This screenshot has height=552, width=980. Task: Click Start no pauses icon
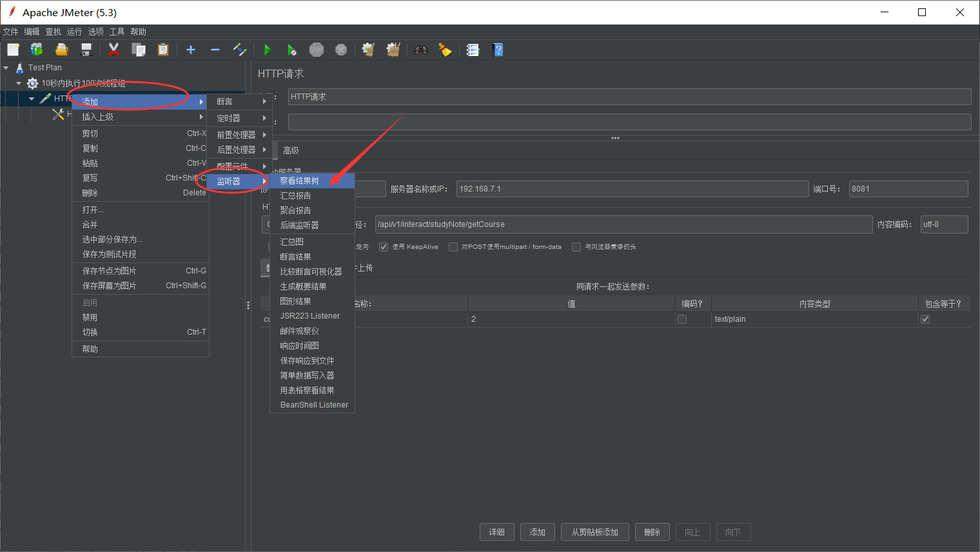pyautogui.click(x=292, y=50)
